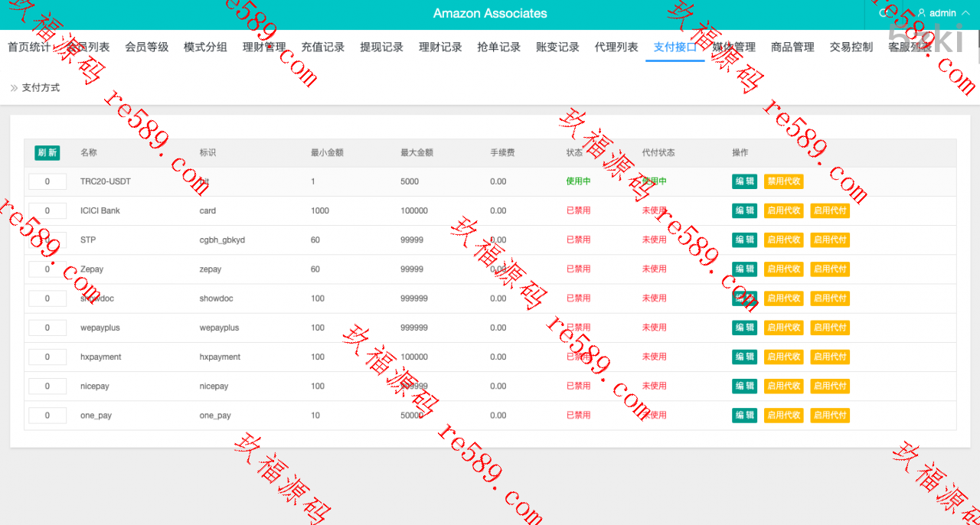Switch to the 提现记录 tab

381,47
